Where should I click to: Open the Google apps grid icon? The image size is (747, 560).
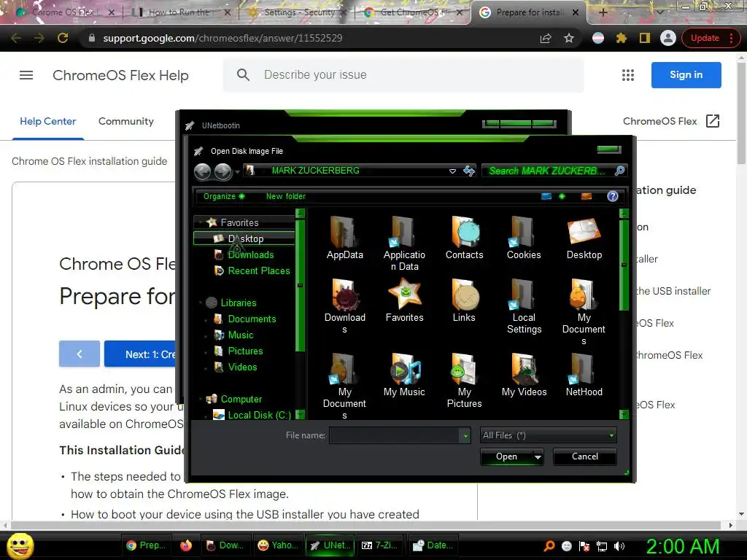628,75
